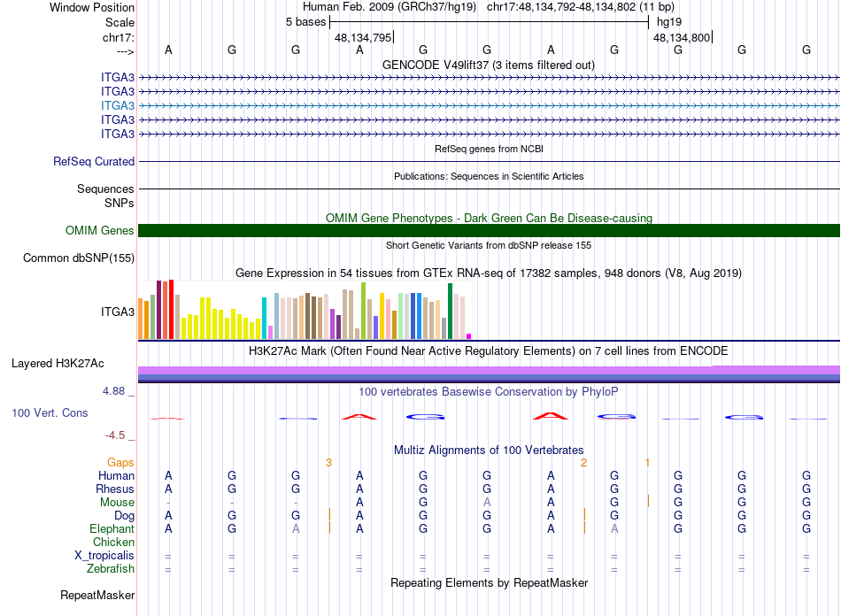Click 'Short Genetic Variants from dbSNP release 155'
This screenshot has height=616, width=841.
point(489,245)
